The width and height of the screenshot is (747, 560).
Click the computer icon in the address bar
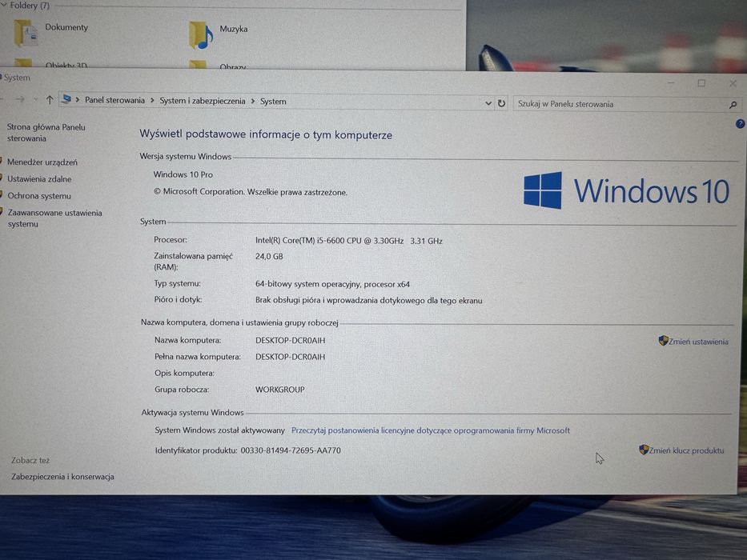coord(66,99)
